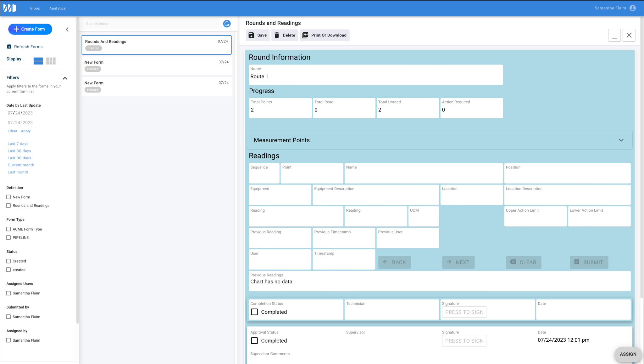Click the Delete trash icon
The image size is (644, 364).
pos(277,35)
